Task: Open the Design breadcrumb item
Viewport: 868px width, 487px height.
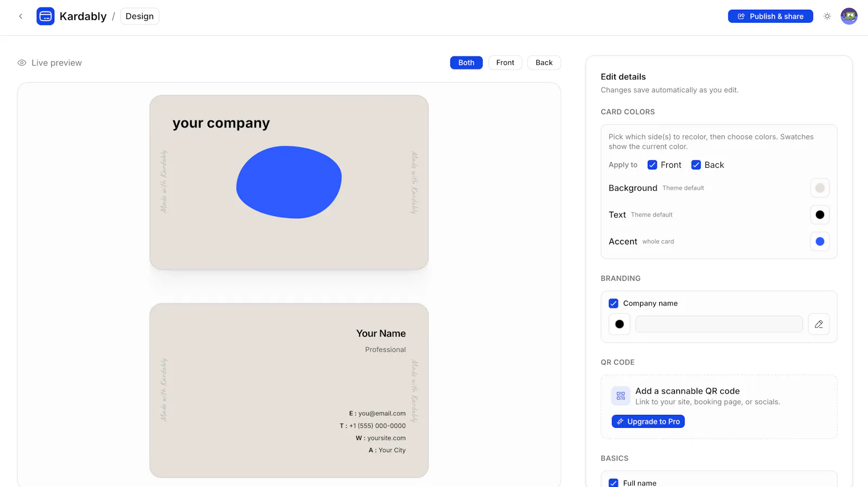Action: coord(139,16)
